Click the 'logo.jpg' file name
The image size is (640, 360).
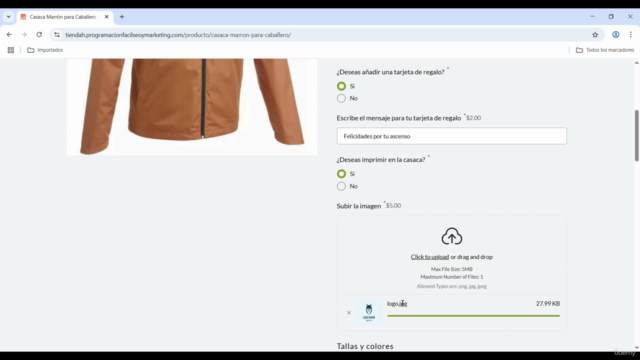pyautogui.click(x=397, y=304)
